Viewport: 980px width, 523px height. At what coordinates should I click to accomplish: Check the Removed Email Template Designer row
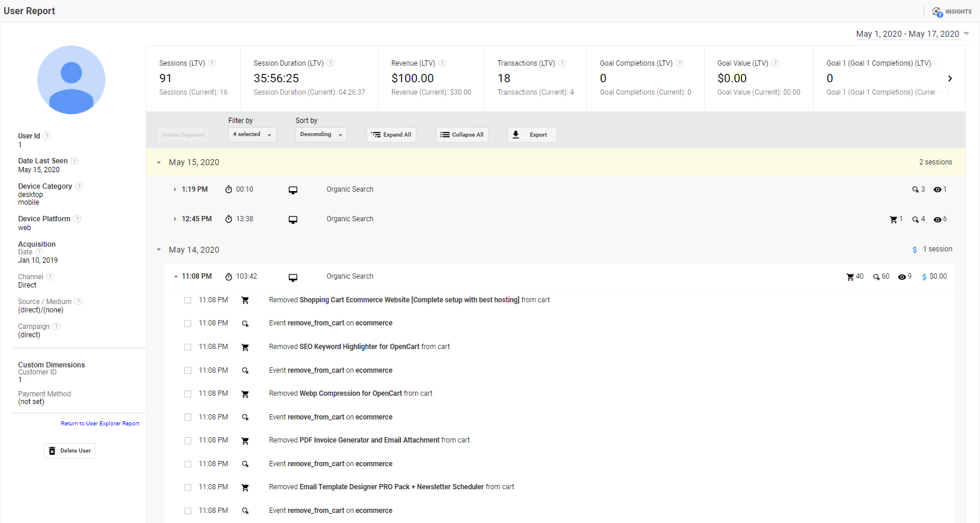pos(188,488)
